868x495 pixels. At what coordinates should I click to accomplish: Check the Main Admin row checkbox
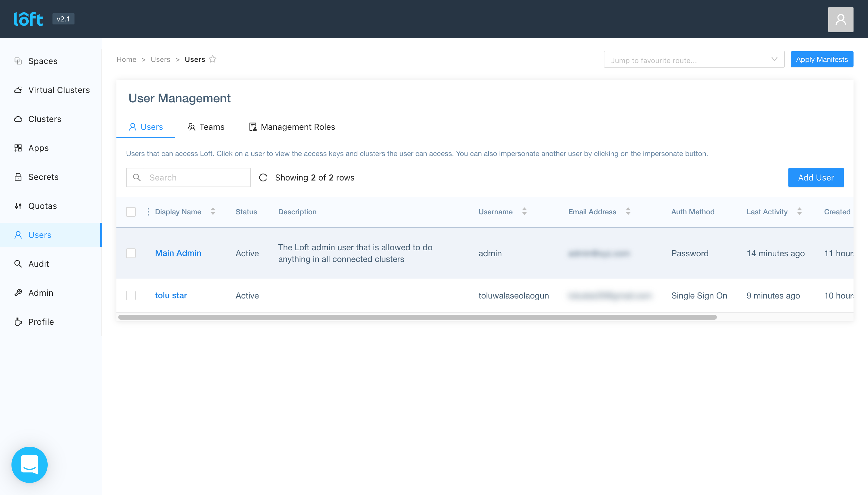[x=131, y=253]
